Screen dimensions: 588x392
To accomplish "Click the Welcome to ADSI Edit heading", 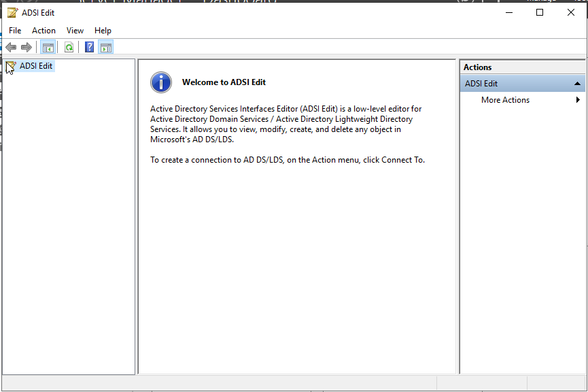I will 224,82.
